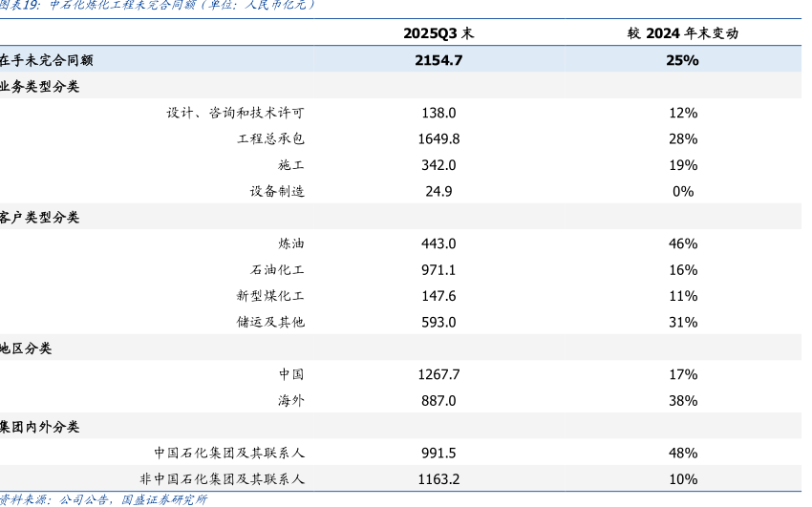Select the 炼油 change value 46%
The height and width of the screenshot is (507, 812).
(x=682, y=243)
